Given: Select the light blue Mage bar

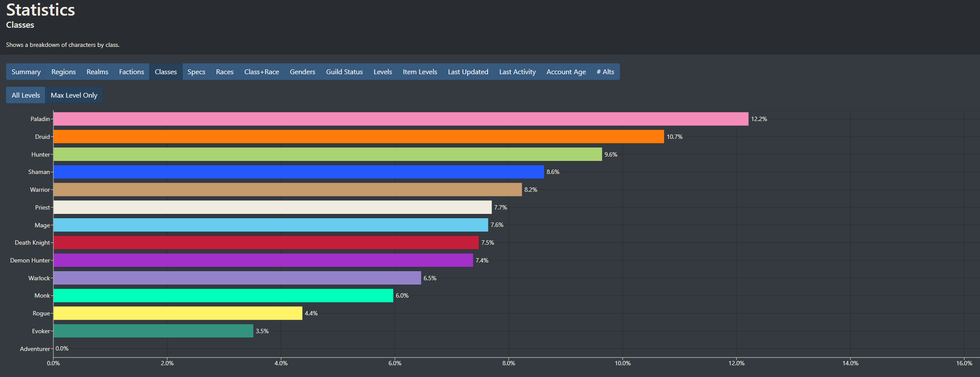Looking at the screenshot, I should click(x=271, y=225).
